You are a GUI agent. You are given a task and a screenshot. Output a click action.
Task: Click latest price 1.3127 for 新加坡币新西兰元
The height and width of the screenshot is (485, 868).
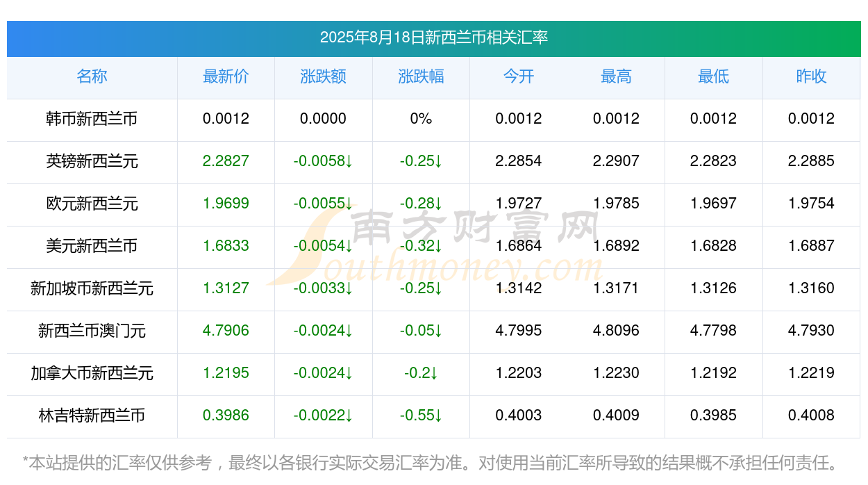226,288
